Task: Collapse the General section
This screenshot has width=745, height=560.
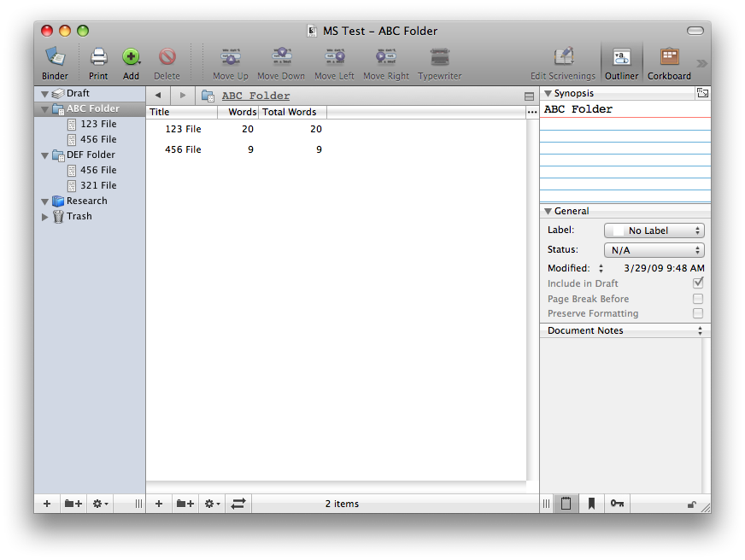Action: (x=548, y=211)
